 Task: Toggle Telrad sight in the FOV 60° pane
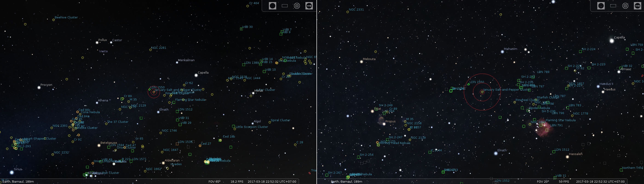(297, 6)
